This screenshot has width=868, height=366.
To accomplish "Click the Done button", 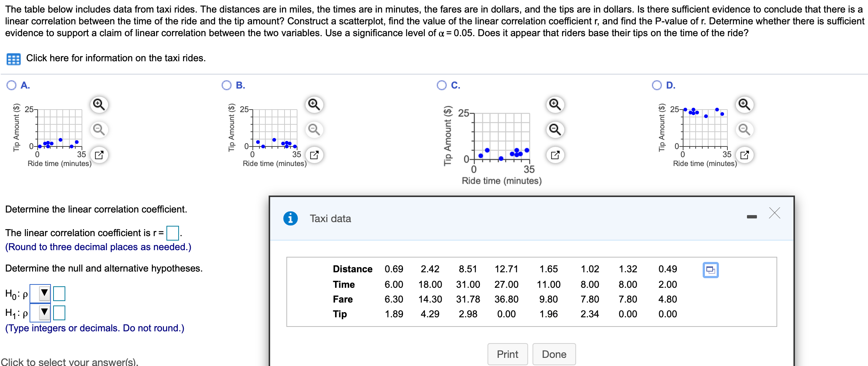I will (554, 354).
